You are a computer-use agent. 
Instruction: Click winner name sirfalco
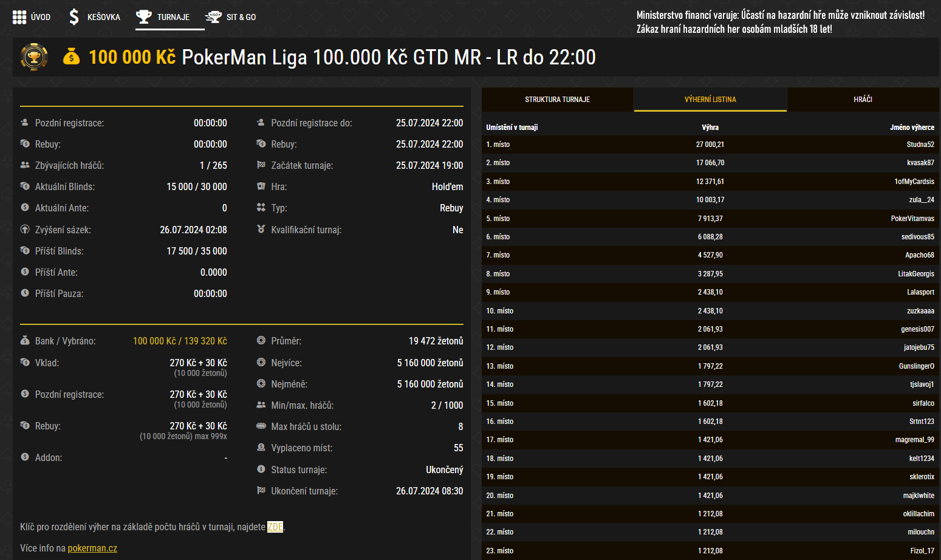tap(923, 403)
